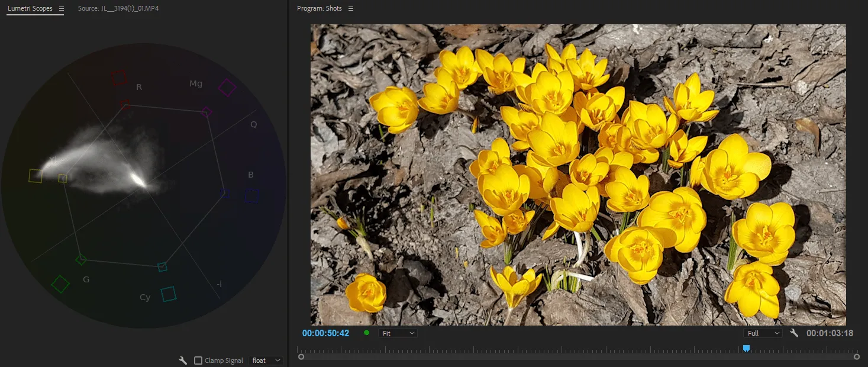Open the Fit zoom level dropdown
Viewport: 868px width, 367px height.
[x=398, y=333]
